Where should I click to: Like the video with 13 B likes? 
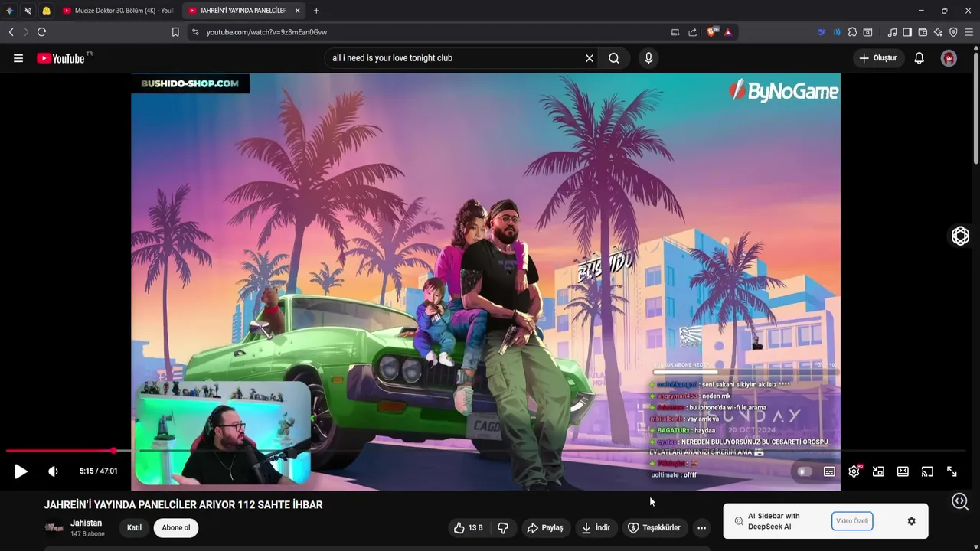(469, 528)
